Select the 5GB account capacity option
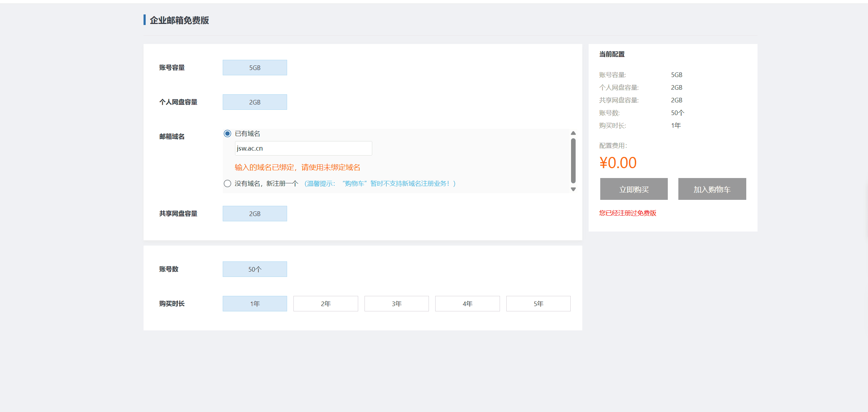 pos(254,67)
